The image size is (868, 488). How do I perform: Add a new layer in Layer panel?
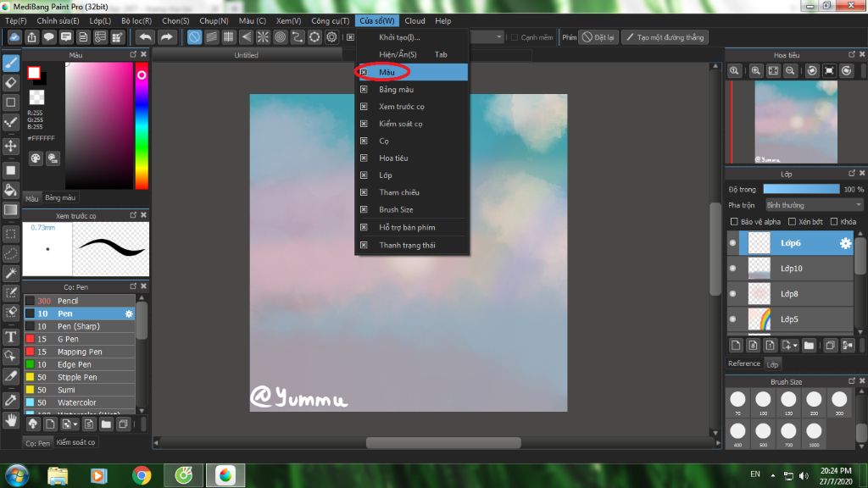point(736,346)
